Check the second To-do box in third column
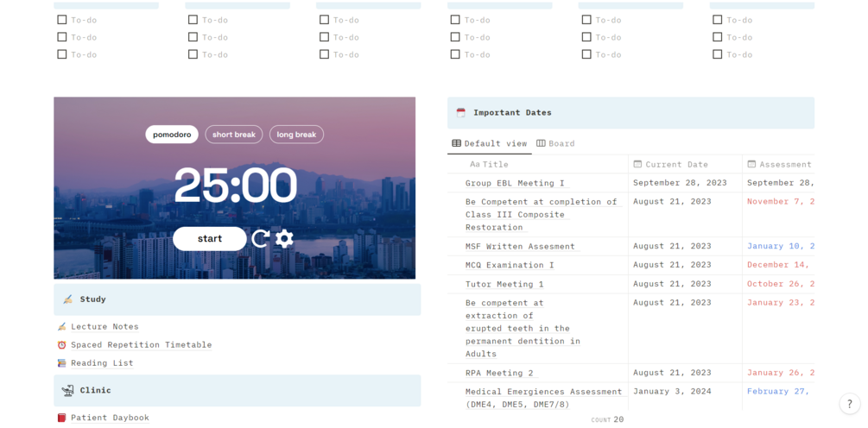Screen dimensions: 868x428 (325, 37)
